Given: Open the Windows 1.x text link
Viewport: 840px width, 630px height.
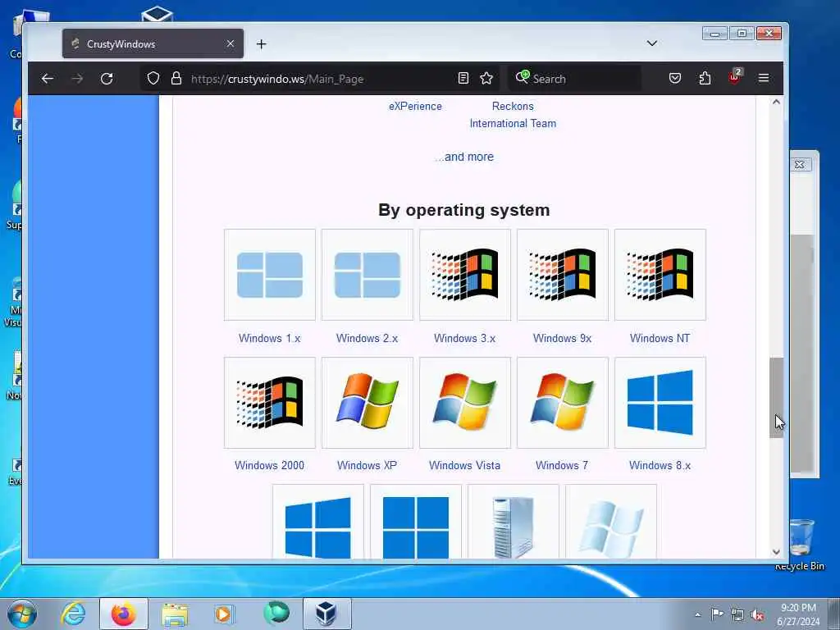Looking at the screenshot, I should pyautogui.click(x=269, y=338).
